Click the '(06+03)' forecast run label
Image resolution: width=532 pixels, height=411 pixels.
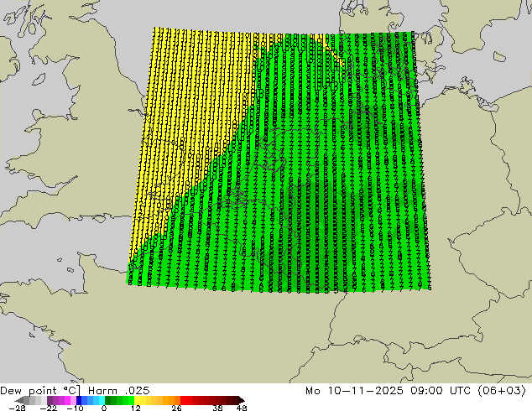point(502,391)
